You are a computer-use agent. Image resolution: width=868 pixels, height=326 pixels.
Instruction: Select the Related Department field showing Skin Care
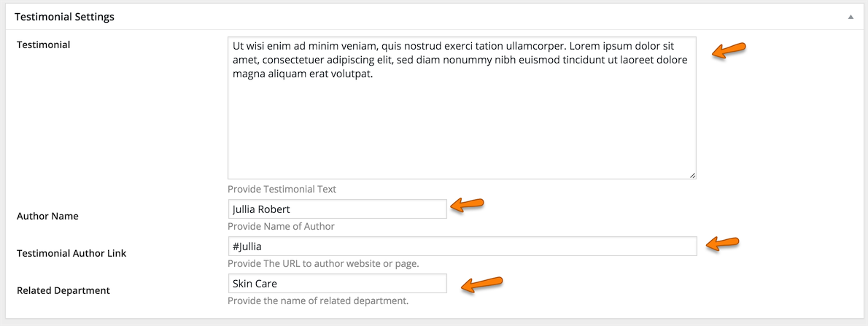point(337,284)
